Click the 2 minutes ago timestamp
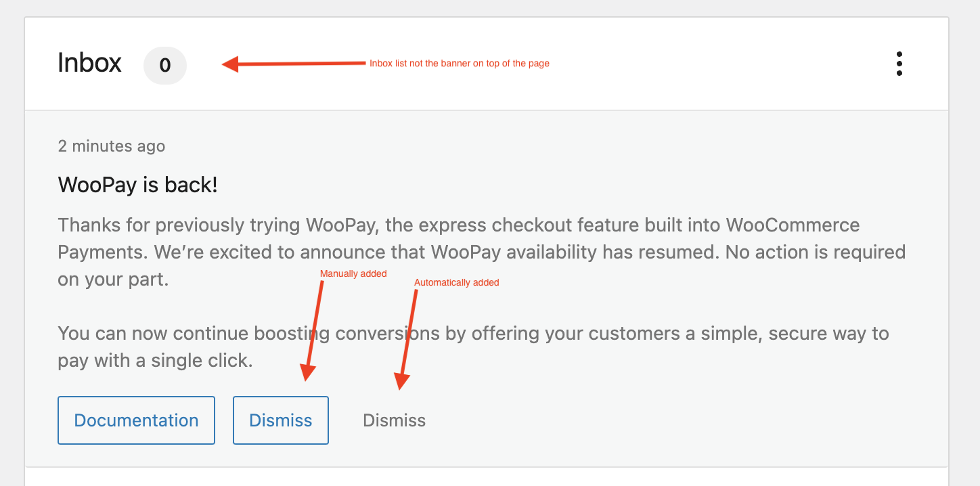 click(x=112, y=146)
